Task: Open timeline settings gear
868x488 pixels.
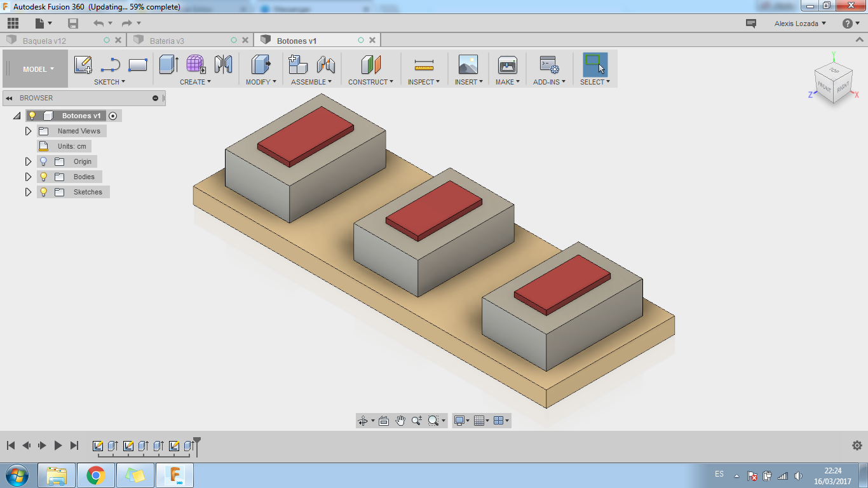Action: pos(857,445)
